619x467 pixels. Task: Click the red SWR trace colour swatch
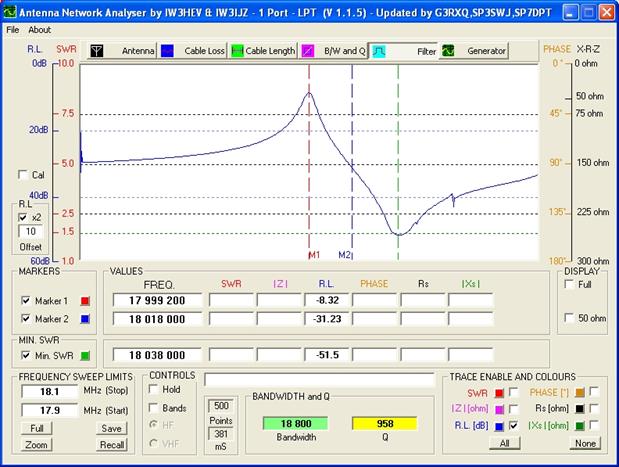498,392
